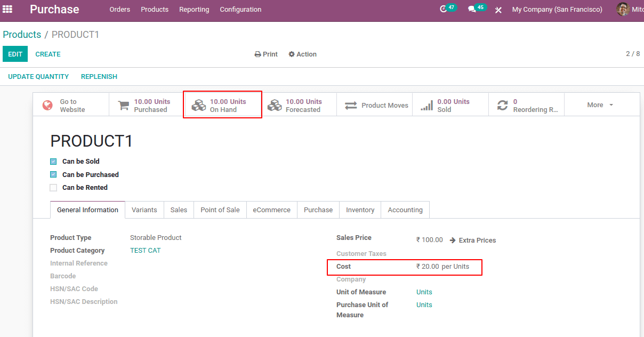Switch to the Accounting tab
The image size is (644, 337).
tap(405, 210)
